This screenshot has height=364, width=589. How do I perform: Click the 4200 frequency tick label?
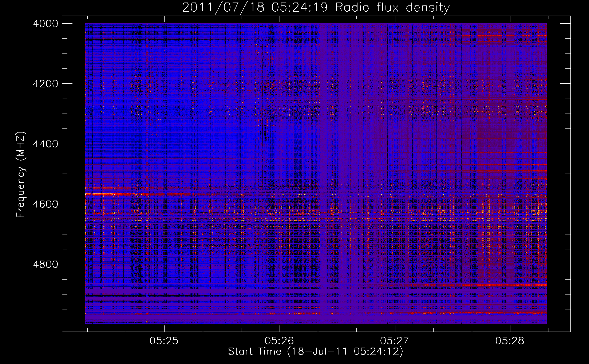pyautogui.click(x=46, y=84)
